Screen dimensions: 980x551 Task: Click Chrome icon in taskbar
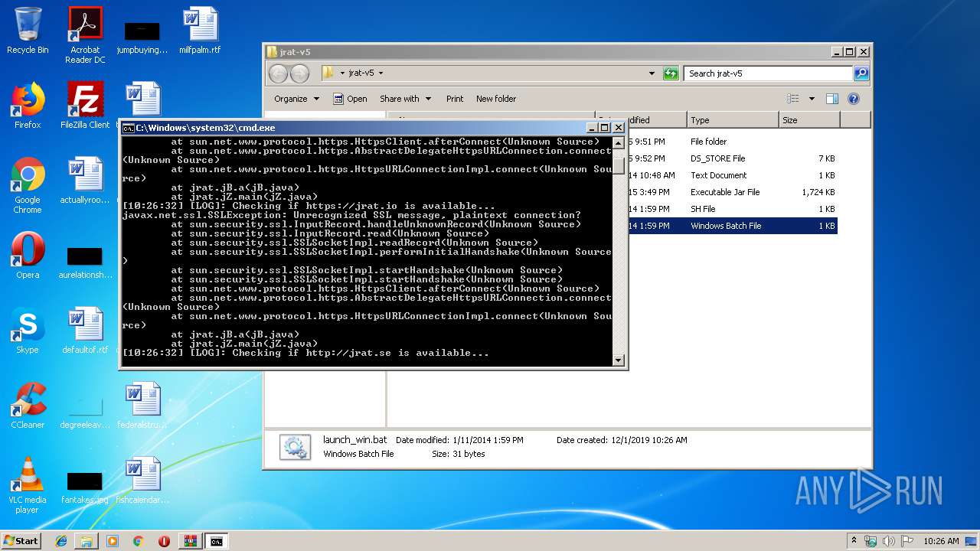pyautogui.click(x=138, y=541)
